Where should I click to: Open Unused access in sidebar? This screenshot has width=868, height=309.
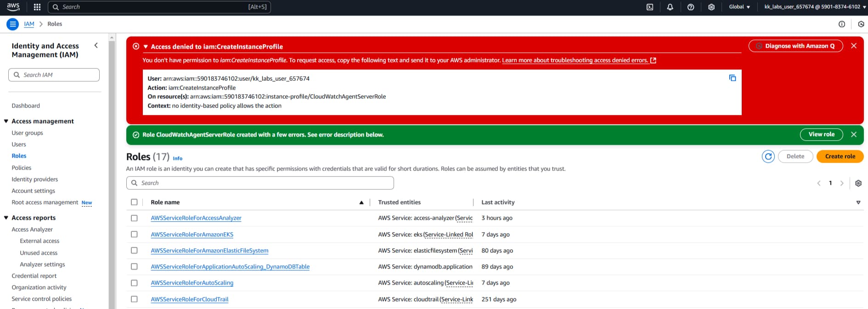click(x=39, y=253)
